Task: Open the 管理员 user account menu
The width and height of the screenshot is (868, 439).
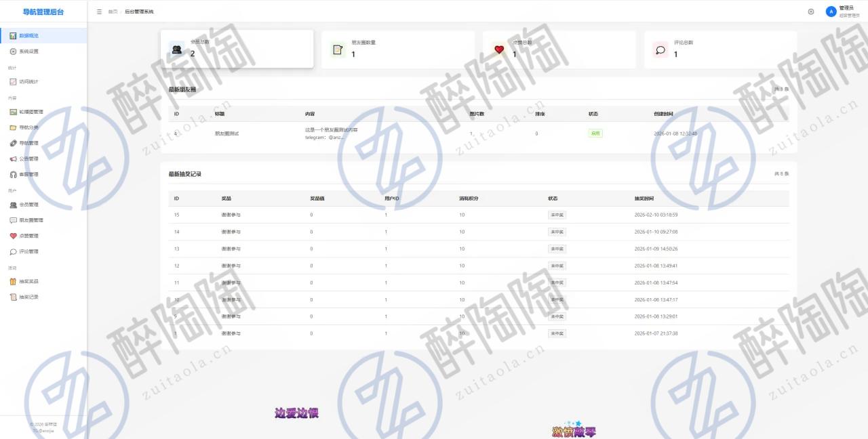Action: click(x=841, y=12)
